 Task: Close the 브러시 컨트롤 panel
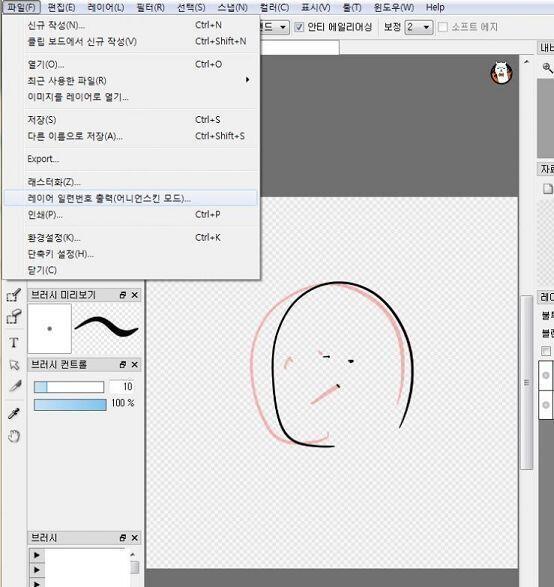pos(135,364)
